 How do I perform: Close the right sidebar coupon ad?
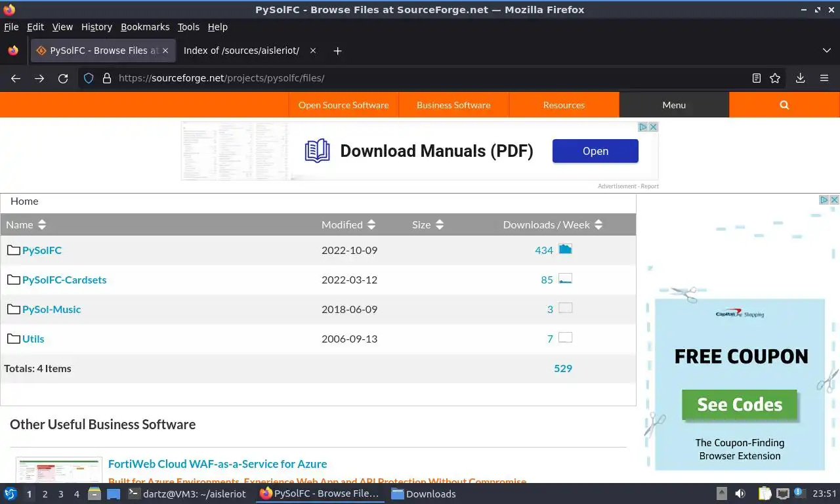click(x=834, y=200)
